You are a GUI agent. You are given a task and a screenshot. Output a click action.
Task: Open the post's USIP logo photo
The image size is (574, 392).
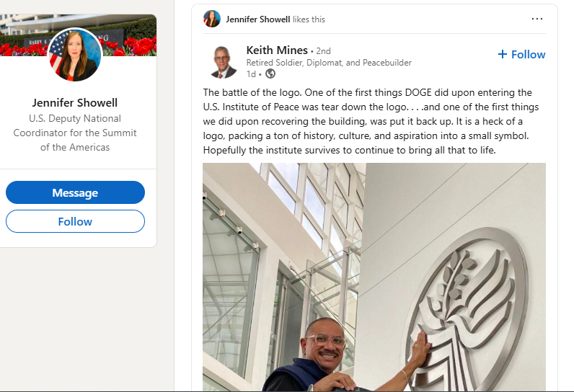pos(374,277)
